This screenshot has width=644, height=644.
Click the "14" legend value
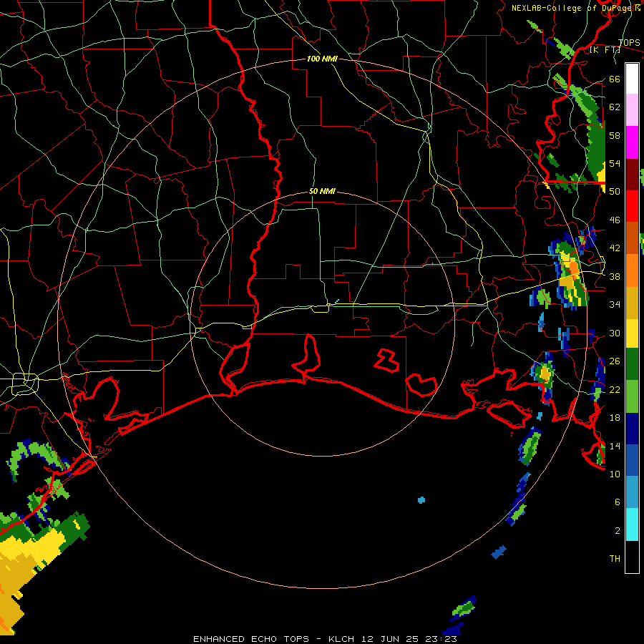pyautogui.click(x=615, y=446)
